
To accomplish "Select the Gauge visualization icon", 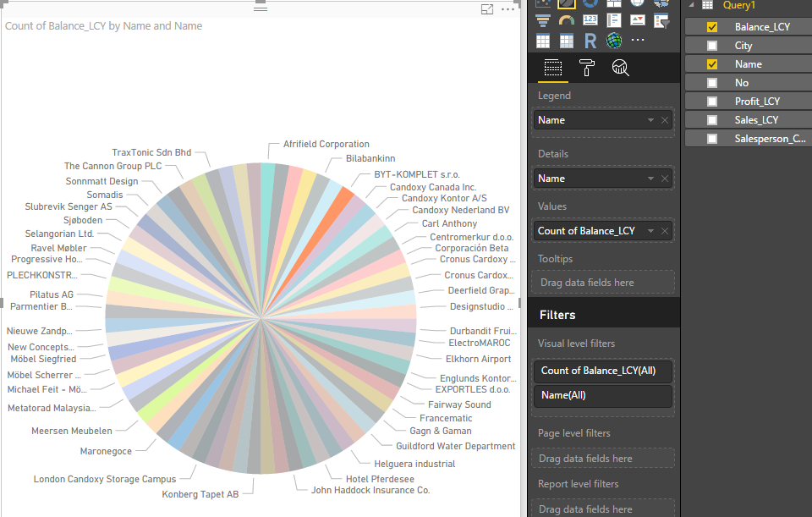I will [567, 20].
